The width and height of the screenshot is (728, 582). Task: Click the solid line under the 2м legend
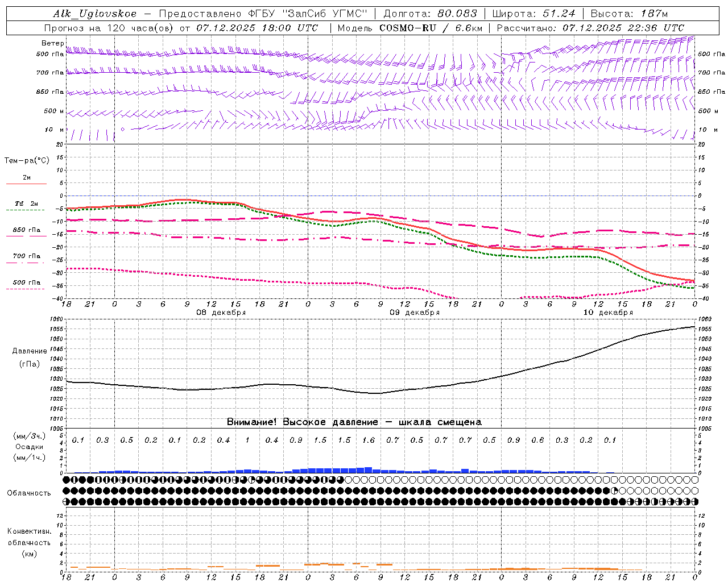coord(26,184)
